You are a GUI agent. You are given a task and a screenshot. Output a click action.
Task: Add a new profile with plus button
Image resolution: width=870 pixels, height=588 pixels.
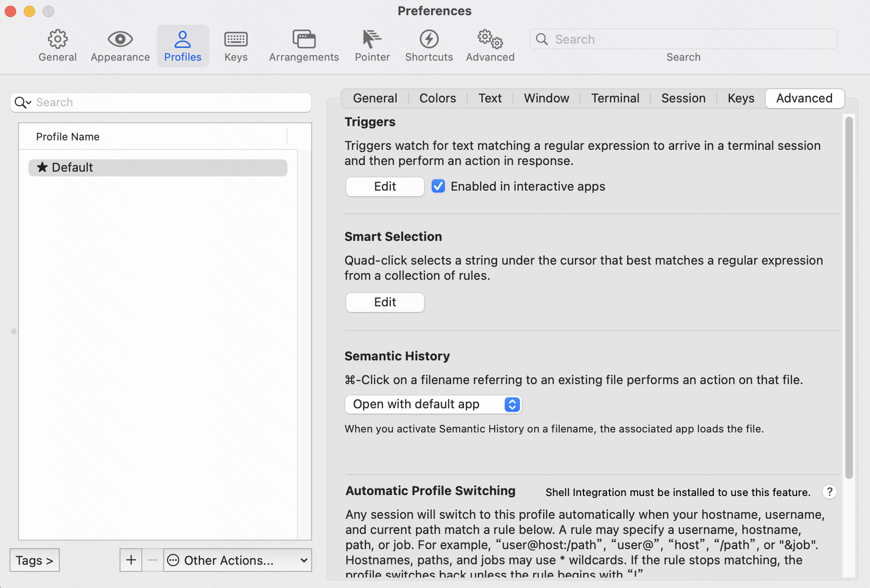point(131,560)
